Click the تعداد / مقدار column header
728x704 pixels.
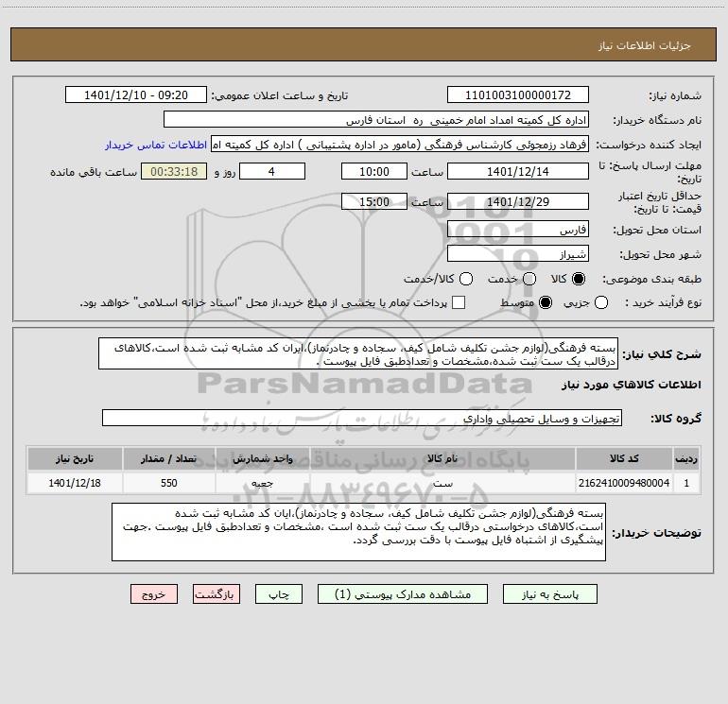169,458
